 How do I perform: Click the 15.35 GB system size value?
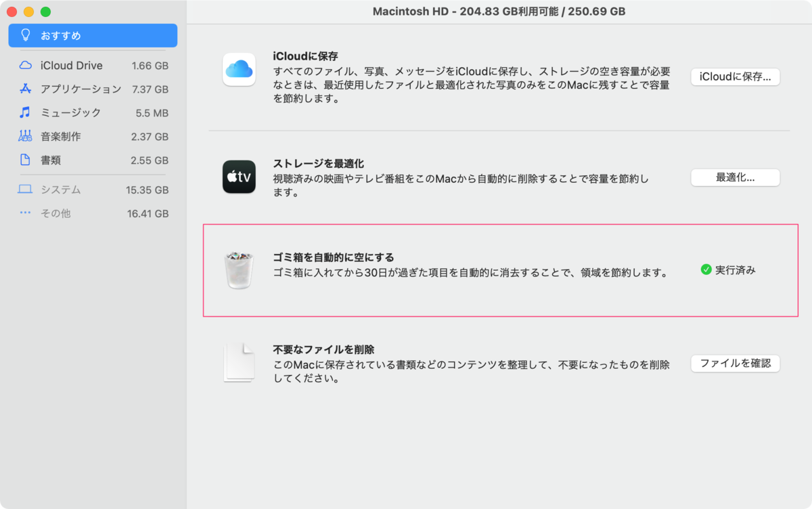click(148, 190)
